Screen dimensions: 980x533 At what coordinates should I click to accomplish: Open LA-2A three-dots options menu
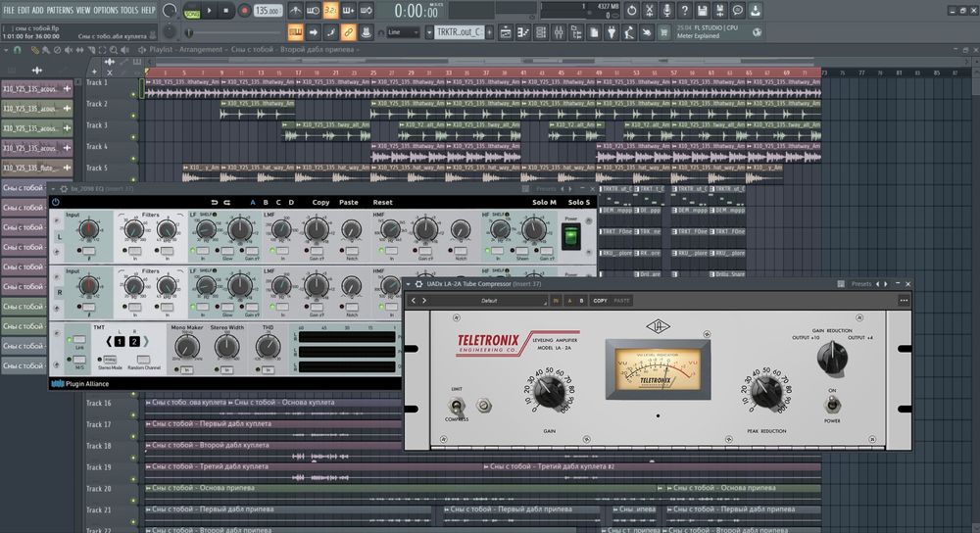click(x=904, y=301)
